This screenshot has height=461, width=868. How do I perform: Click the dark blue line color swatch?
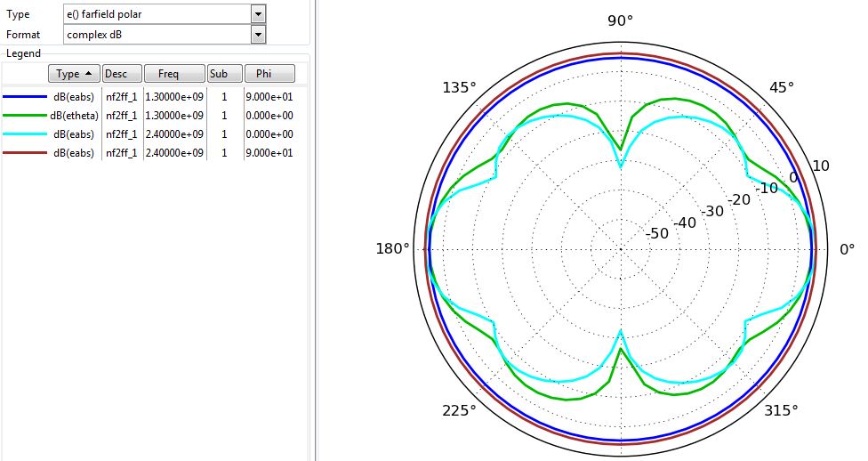24,97
